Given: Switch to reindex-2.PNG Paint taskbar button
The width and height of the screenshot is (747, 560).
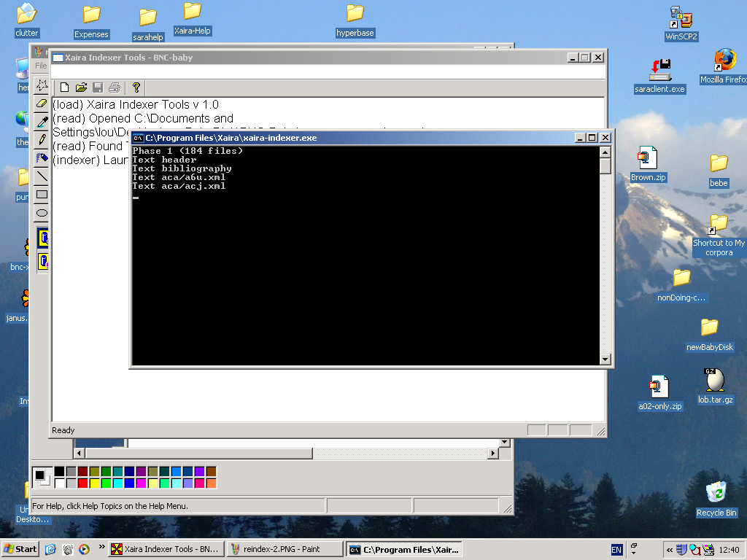Looking at the screenshot, I should pos(285,549).
